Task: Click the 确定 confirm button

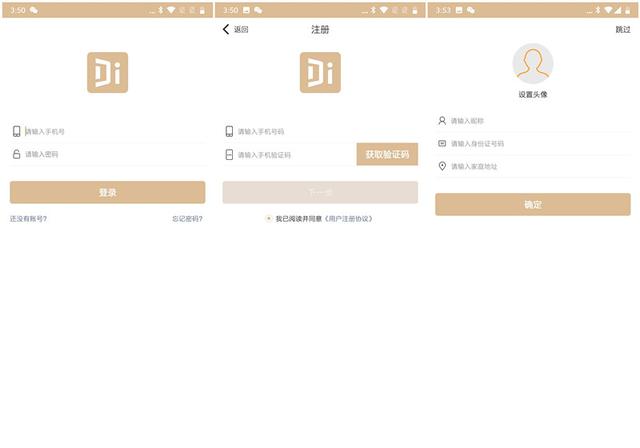Action: pyautogui.click(x=533, y=204)
